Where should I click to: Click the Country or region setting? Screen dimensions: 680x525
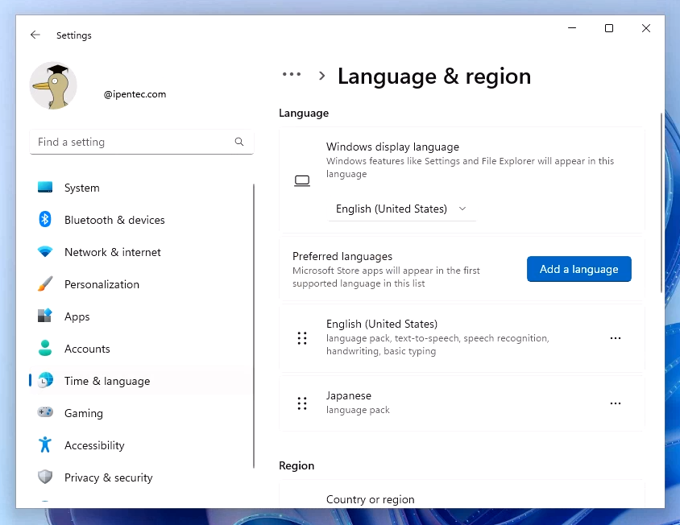tap(462, 495)
